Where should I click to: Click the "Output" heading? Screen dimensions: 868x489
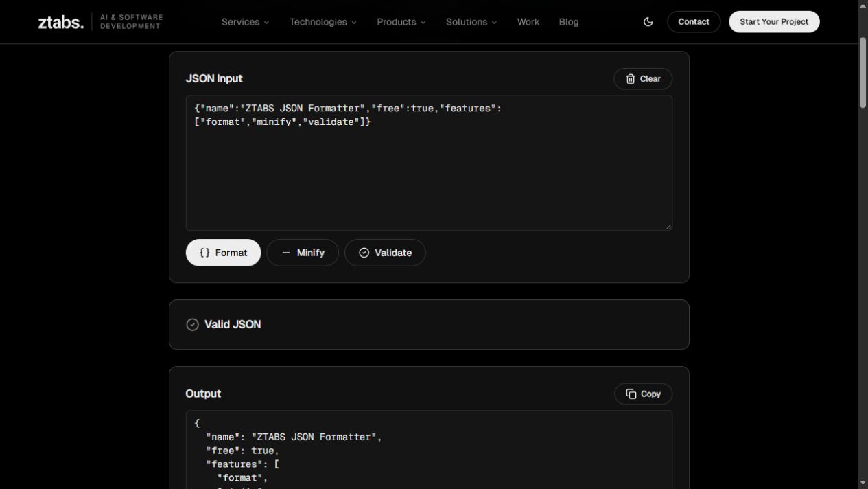pos(203,394)
